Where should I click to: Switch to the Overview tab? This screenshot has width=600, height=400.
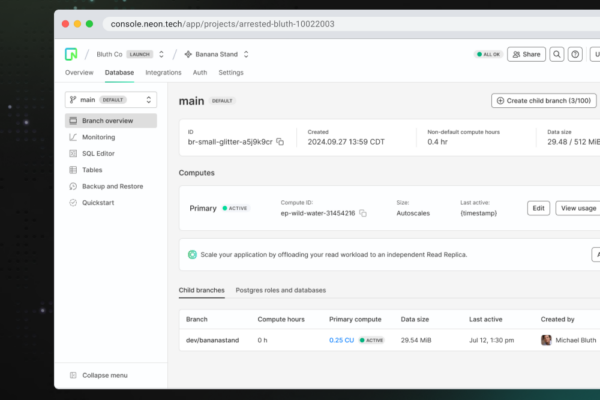coord(79,73)
